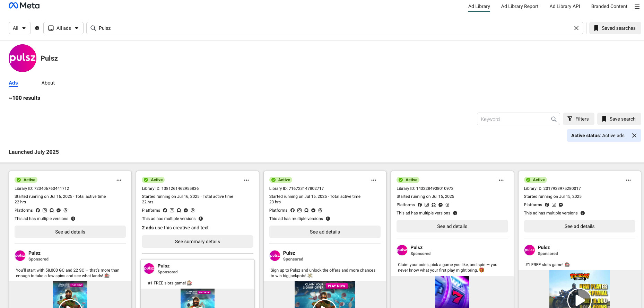The width and height of the screenshot is (644, 308).
Task: Open the All location dropdown
Action: coord(19,28)
